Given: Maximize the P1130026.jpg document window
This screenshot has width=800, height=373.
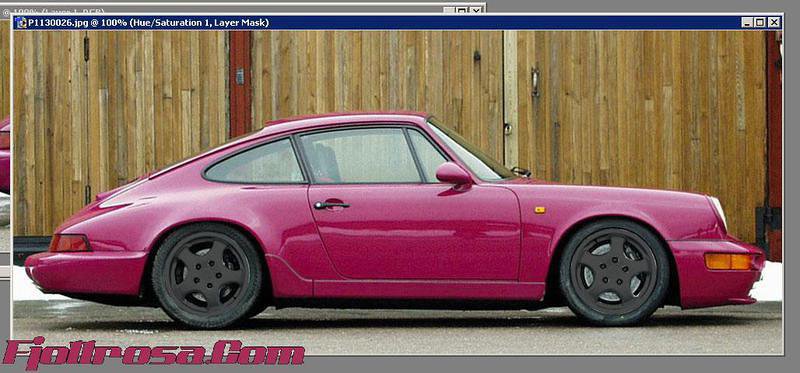Looking at the screenshot, I should tap(760, 22).
